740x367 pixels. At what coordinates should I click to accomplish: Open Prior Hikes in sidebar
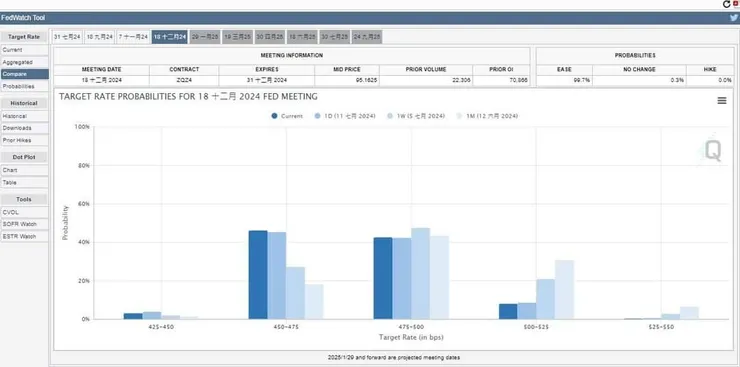(24, 140)
